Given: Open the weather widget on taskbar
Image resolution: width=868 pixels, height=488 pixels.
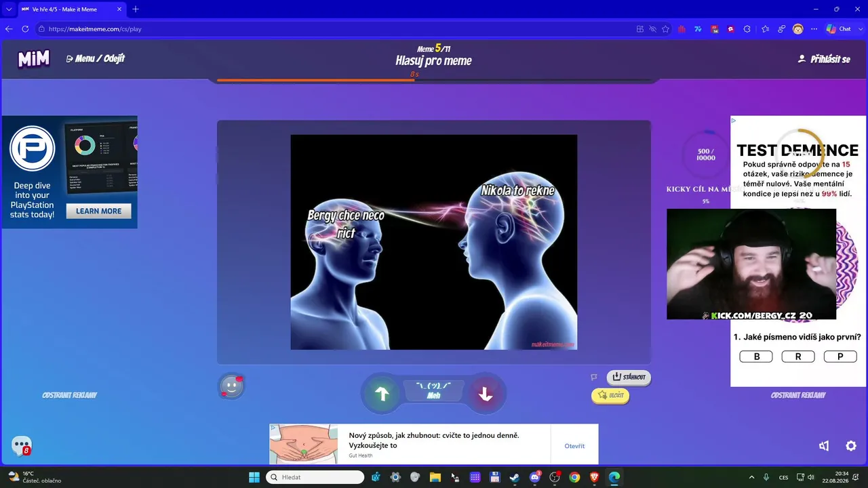Looking at the screenshot, I should (x=34, y=477).
